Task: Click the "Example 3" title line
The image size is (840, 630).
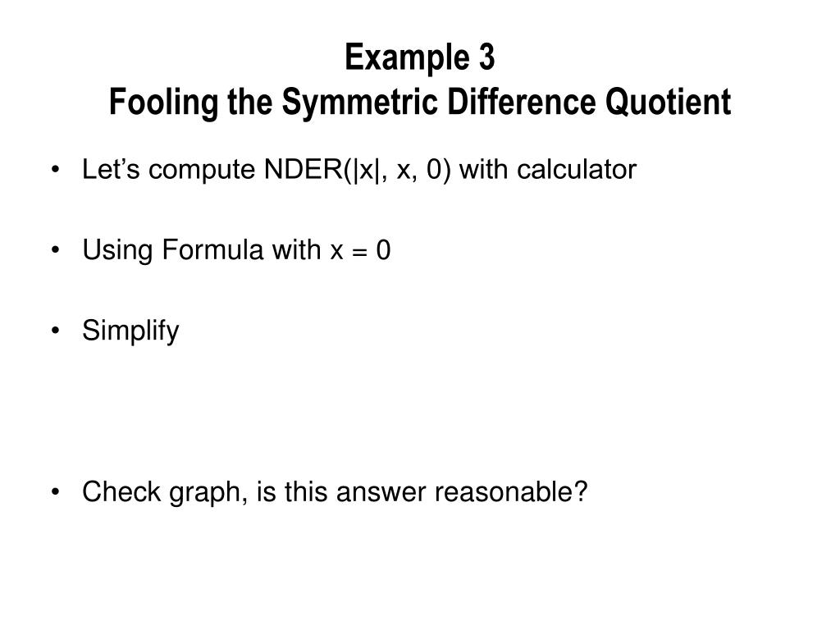Action: coord(419,57)
